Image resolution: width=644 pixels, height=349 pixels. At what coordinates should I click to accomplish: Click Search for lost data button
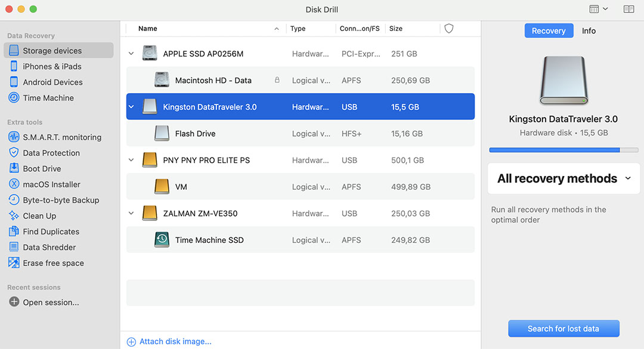point(563,329)
